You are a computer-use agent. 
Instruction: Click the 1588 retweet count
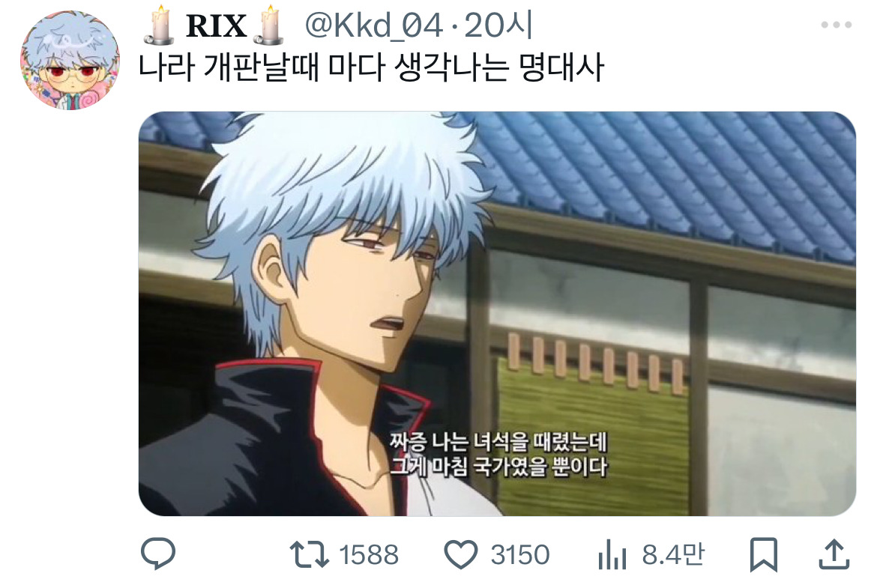tap(369, 555)
